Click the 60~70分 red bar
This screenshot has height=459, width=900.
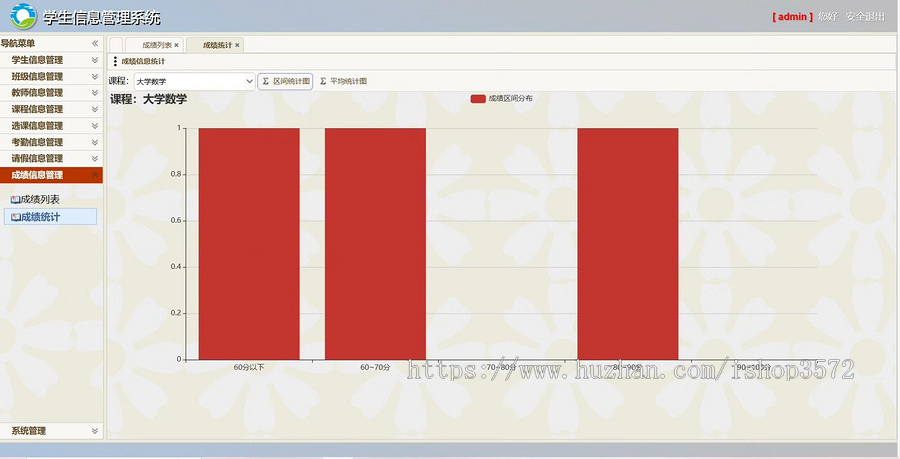click(x=375, y=244)
